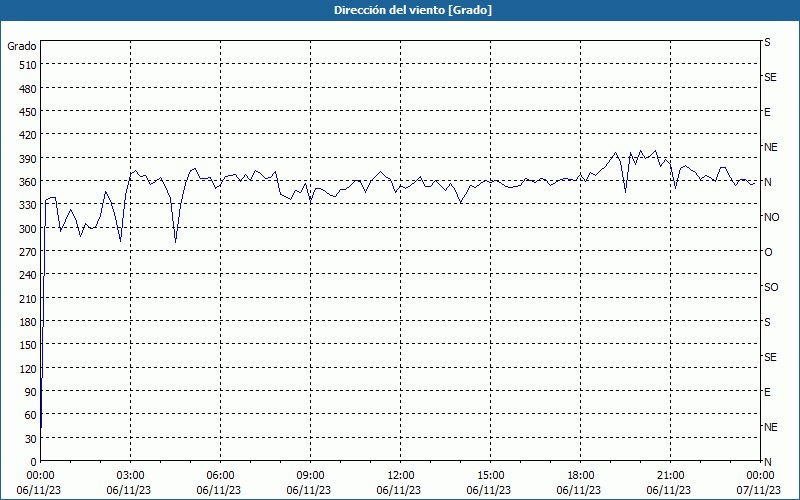Pick the 300 tick label
This screenshot has width=800, height=500.
pos(28,229)
